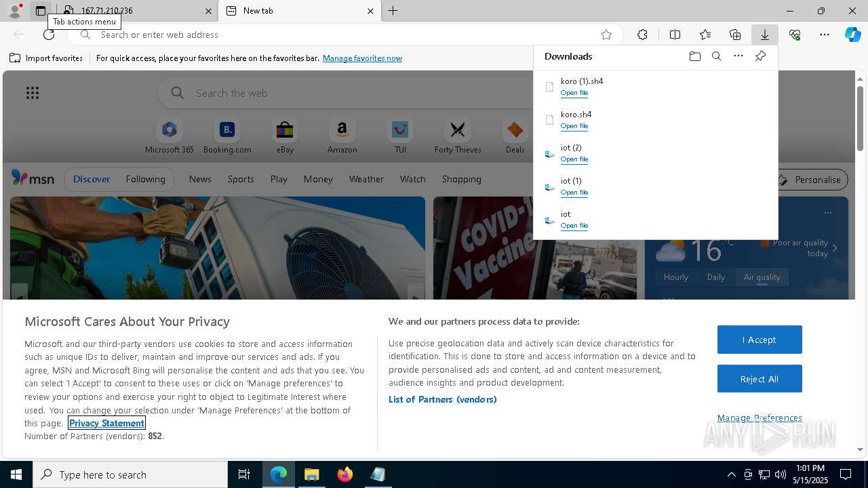Click the page vertical scrollbar thumb
The width and height of the screenshot is (868, 488).
click(860, 119)
